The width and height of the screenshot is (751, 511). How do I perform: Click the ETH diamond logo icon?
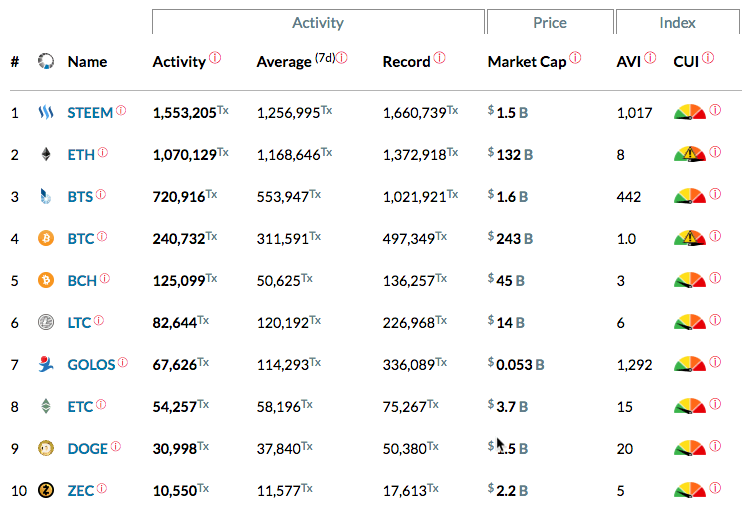point(46,154)
